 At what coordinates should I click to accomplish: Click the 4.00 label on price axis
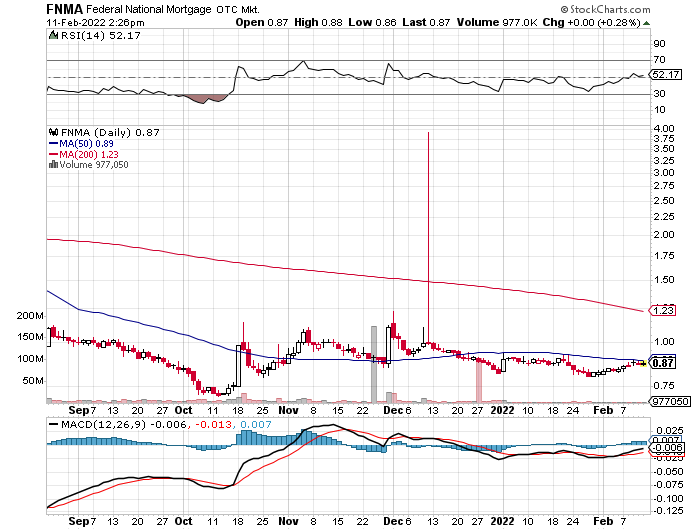tap(664, 129)
